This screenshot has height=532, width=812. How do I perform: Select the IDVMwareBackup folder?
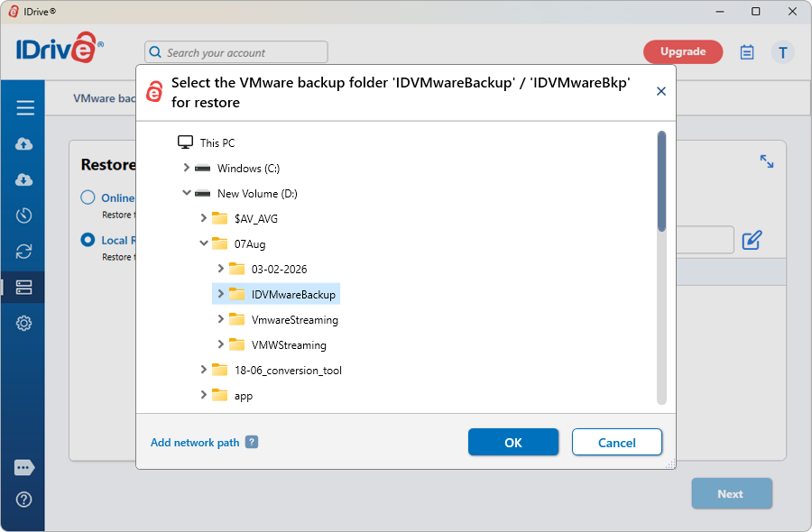(x=276, y=294)
